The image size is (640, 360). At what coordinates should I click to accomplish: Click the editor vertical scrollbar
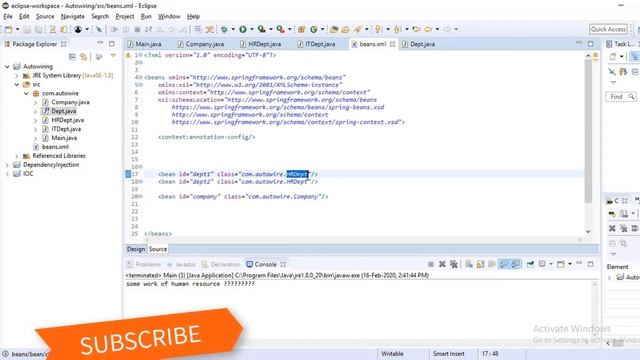(588, 131)
